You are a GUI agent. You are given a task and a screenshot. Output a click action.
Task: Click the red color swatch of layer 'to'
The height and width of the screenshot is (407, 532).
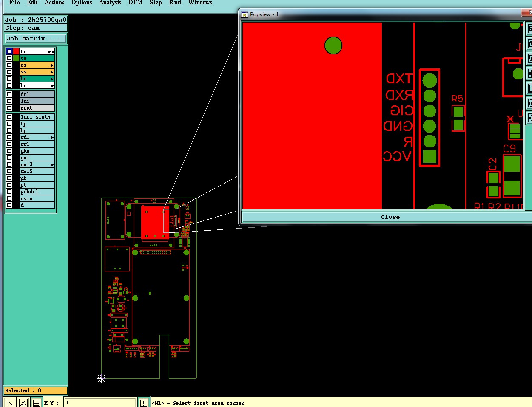point(16,51)
